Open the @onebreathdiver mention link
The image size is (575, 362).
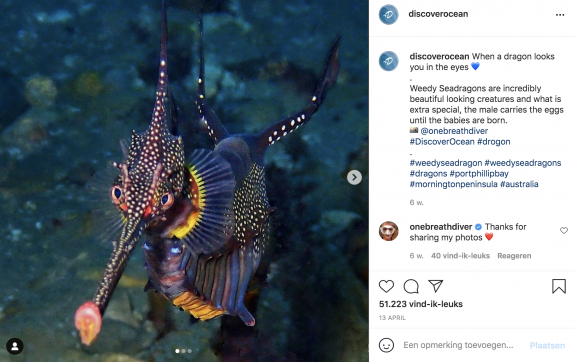pyautogui.click(x=454, y=131)
